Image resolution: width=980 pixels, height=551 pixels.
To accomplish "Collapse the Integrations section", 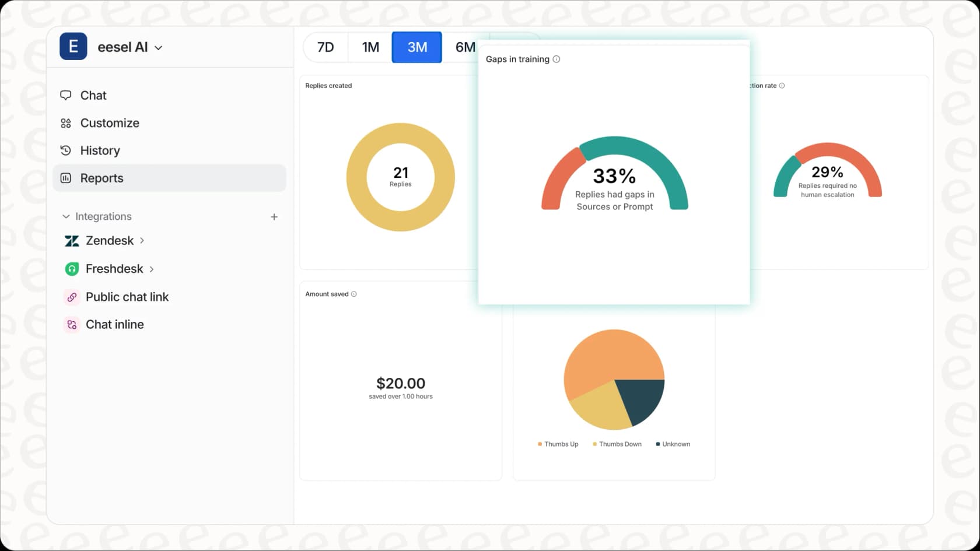I will (66, 216).
